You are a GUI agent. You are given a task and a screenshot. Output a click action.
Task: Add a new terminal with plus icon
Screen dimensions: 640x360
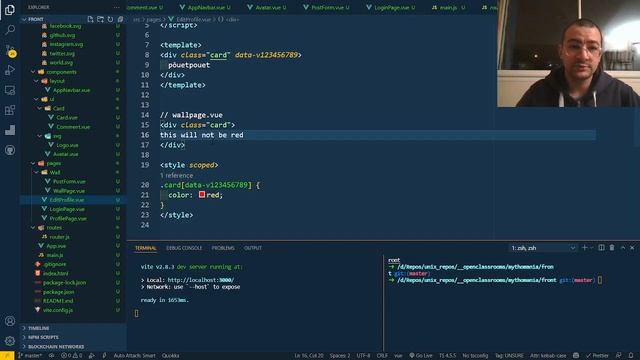(x=584, y=248)
